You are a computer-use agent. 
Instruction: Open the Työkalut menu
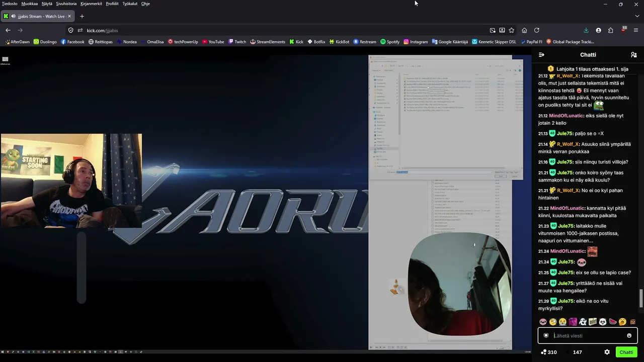(x=130, y=4)
